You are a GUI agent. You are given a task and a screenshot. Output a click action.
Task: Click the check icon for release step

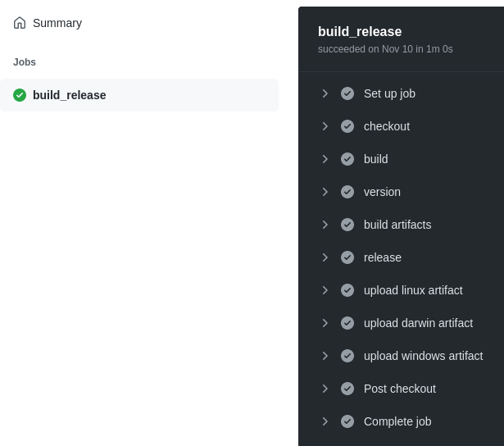(347, 257)
